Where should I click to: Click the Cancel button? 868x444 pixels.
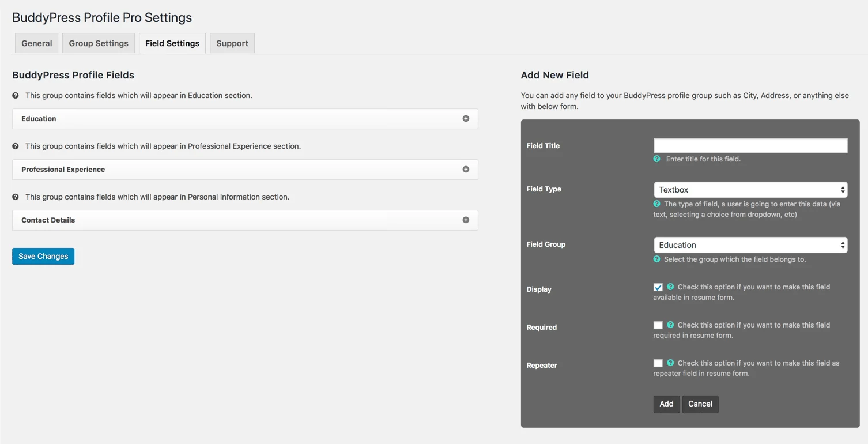(700, 404)
